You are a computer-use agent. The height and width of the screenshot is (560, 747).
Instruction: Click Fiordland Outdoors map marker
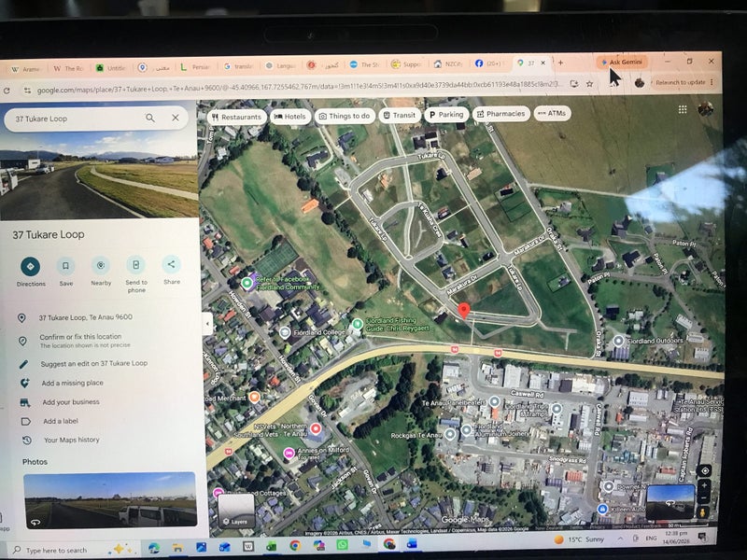pos(618,341)
